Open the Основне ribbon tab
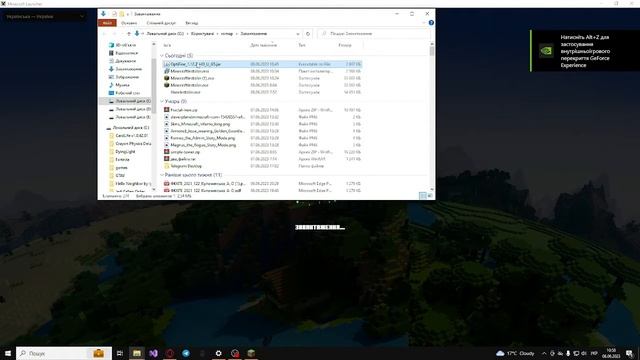Screen dimensions: 640x360 (x=129, y=23)
